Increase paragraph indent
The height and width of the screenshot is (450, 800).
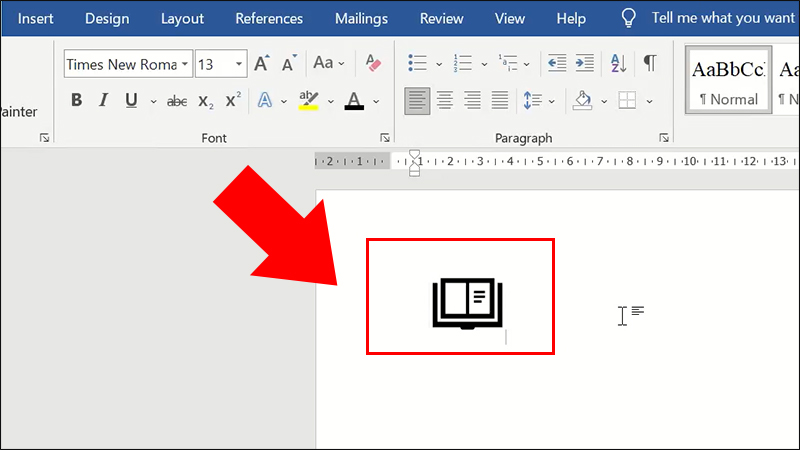click(585, 64)
